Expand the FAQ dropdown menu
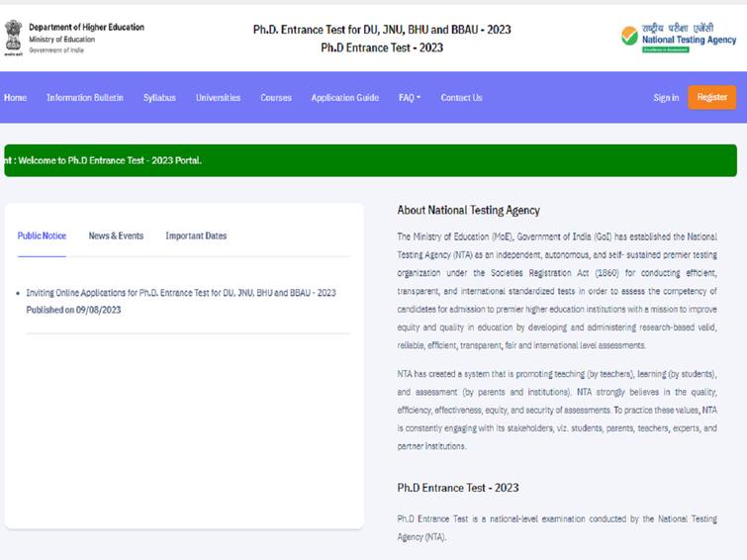Viewport: 747px width, 560px height. 409,98
